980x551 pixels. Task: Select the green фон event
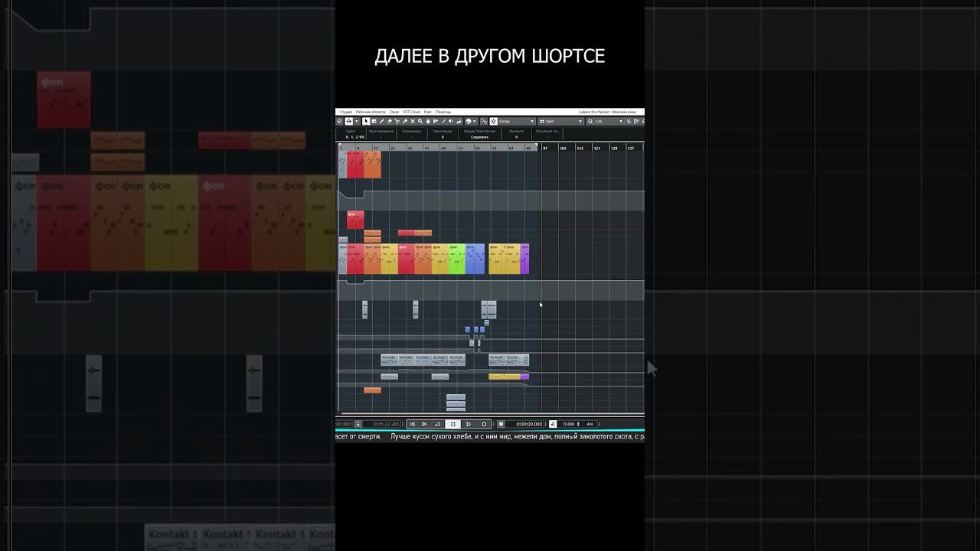(457, 259)
